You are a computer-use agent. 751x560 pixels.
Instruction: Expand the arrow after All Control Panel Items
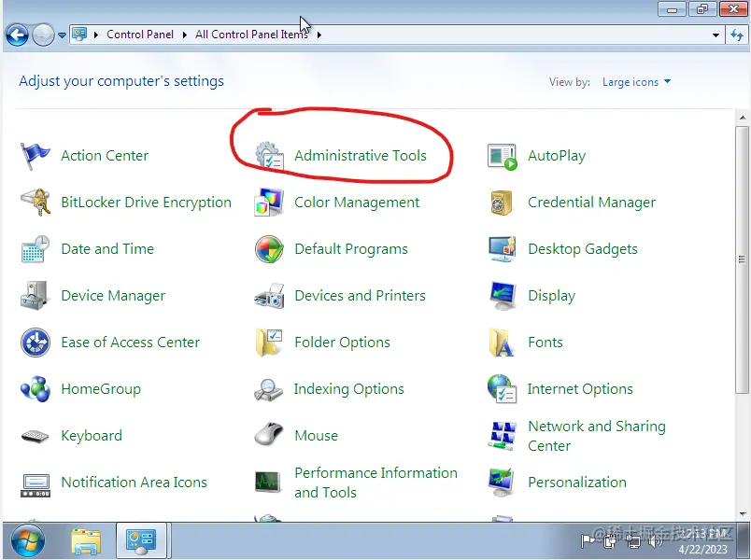(x=319, y=35)
